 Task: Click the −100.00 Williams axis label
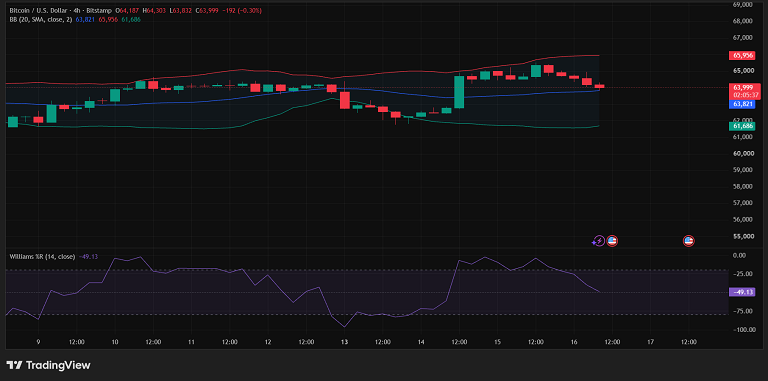pyautogui.click(x=744, y=330)
